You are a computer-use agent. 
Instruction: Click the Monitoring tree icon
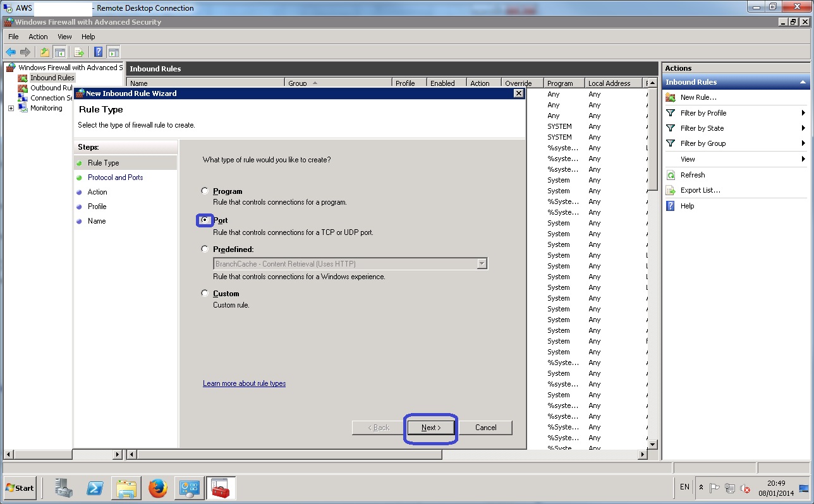pos(23,108)
